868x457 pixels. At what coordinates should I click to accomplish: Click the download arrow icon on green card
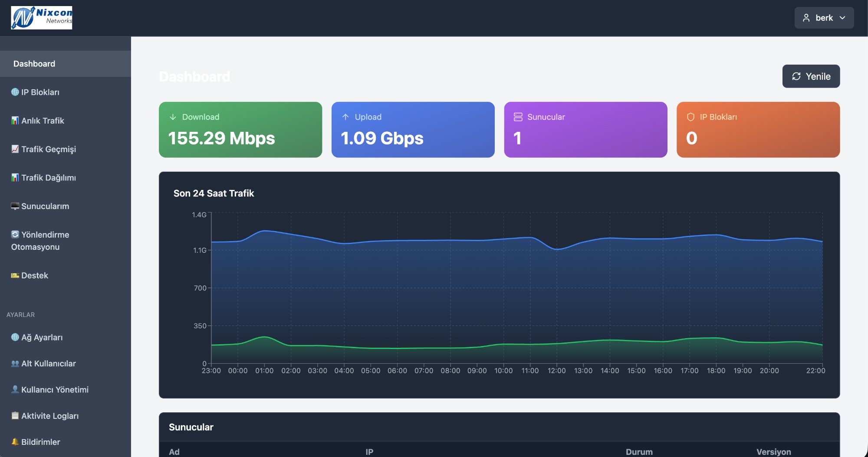point(173,116)
